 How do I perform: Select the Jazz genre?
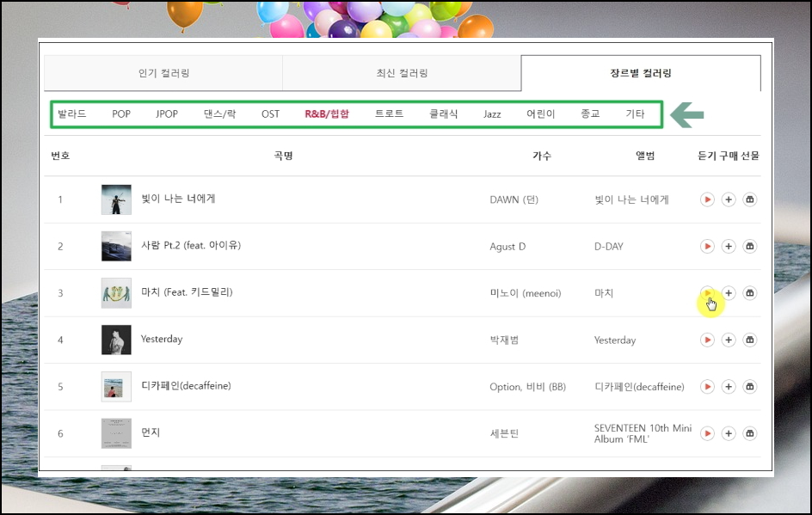coord(492,113)
